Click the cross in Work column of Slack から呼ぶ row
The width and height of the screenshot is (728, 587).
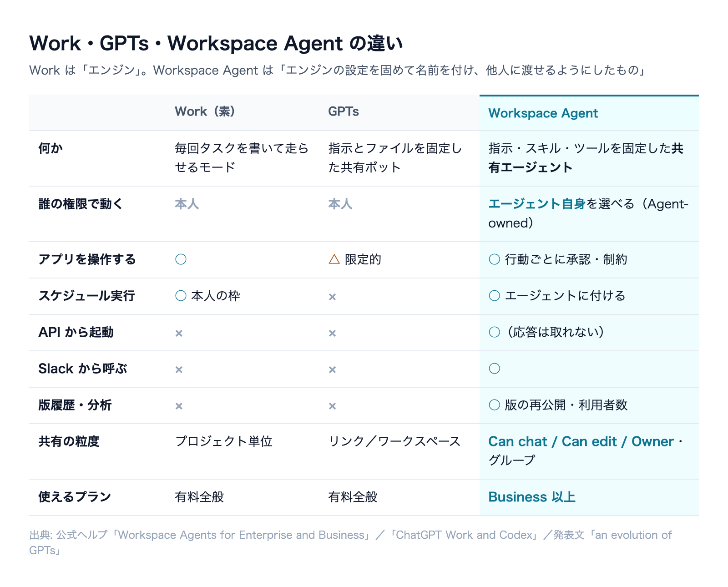point(179,369)
